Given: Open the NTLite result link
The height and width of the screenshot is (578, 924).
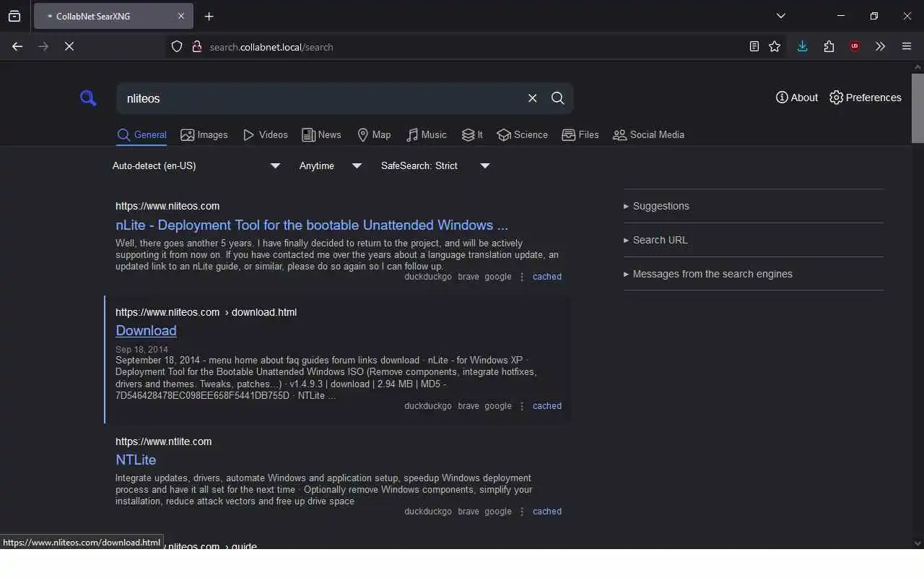Looking at the screenshot, I should (136, 460).
